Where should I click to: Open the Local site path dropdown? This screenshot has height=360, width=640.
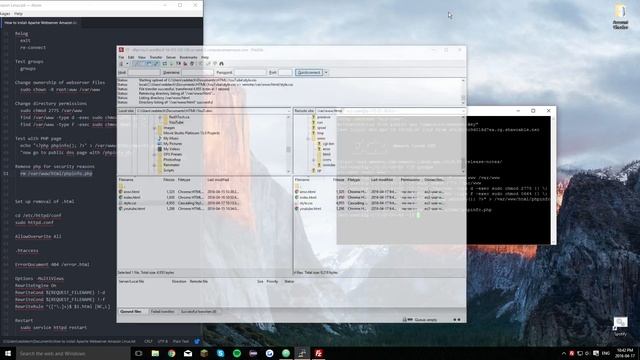(288, 111)
